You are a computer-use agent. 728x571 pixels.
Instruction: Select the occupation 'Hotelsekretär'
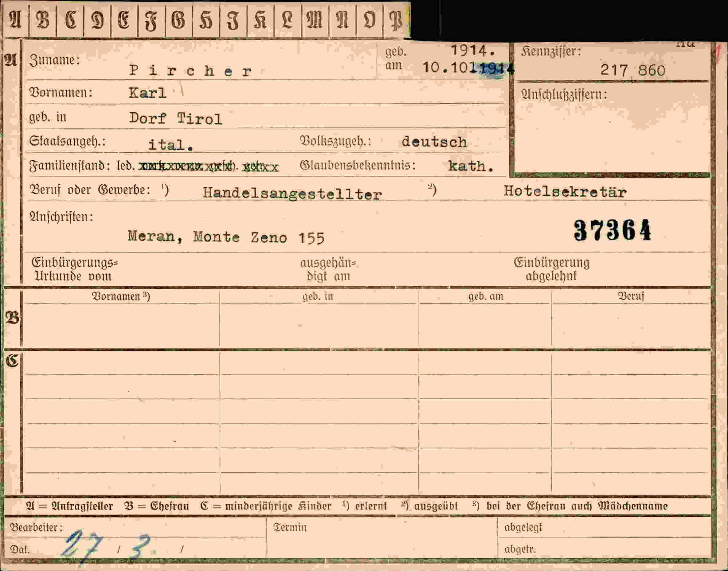pos(565,192)
